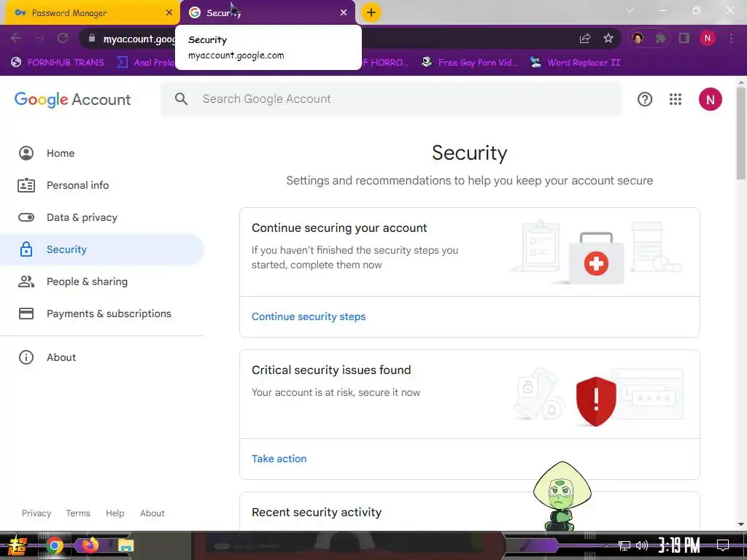The image size is (747, 560).
Task: Click the address bar URL
Action: 139,39
